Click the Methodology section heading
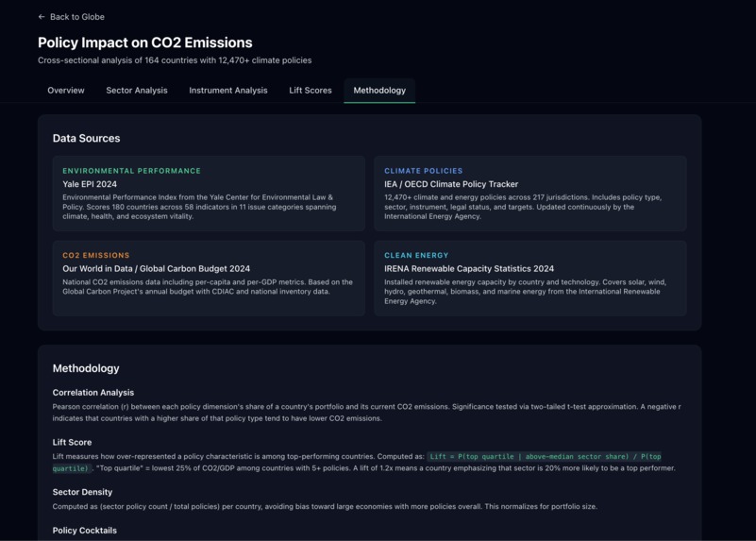 (86, 368)
